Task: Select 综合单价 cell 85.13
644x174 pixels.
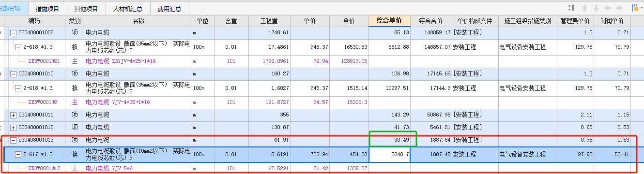Action: pos(389,33)
